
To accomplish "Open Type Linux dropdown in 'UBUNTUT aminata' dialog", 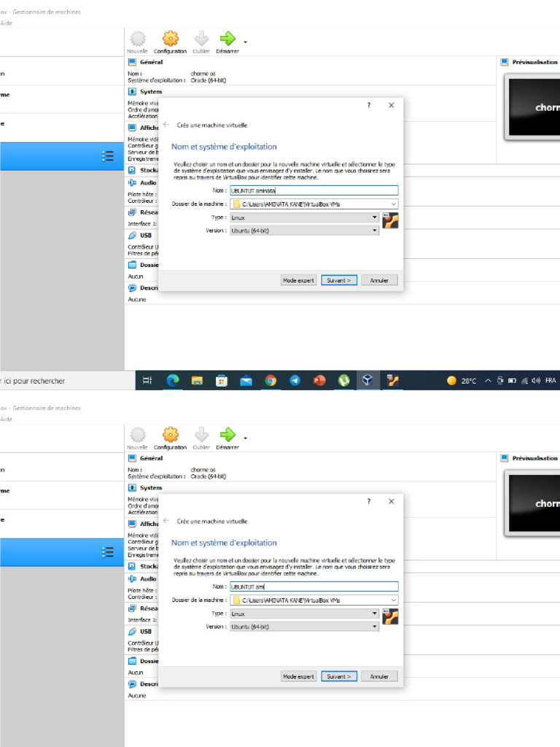I will [304, 217].
